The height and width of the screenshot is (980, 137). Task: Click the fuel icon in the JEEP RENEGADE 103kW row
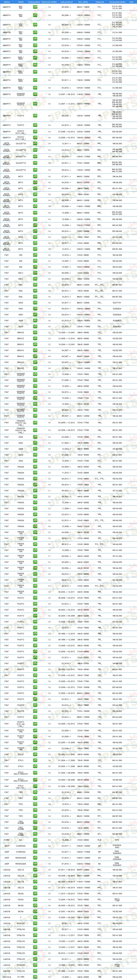(35, 857)
